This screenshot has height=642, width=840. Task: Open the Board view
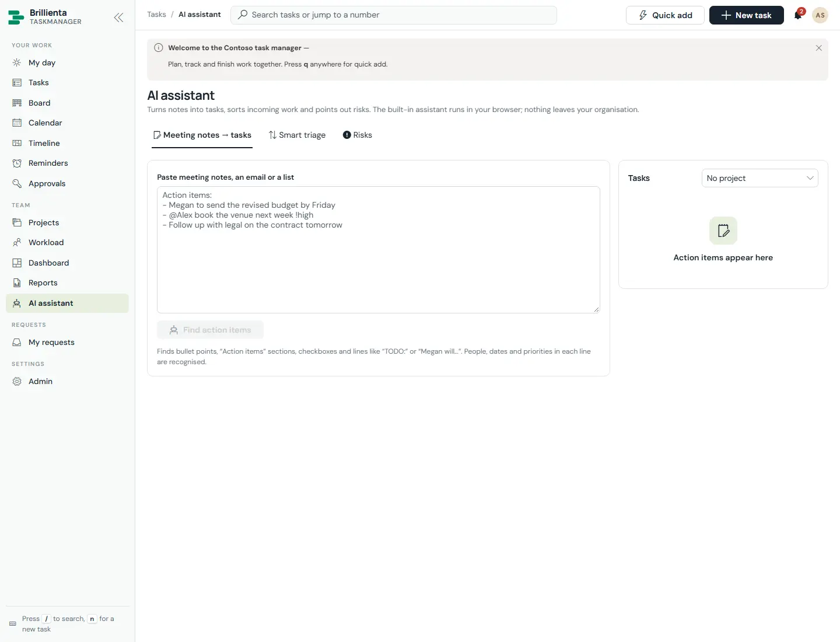pyautogui.click(x=67, y=103)
